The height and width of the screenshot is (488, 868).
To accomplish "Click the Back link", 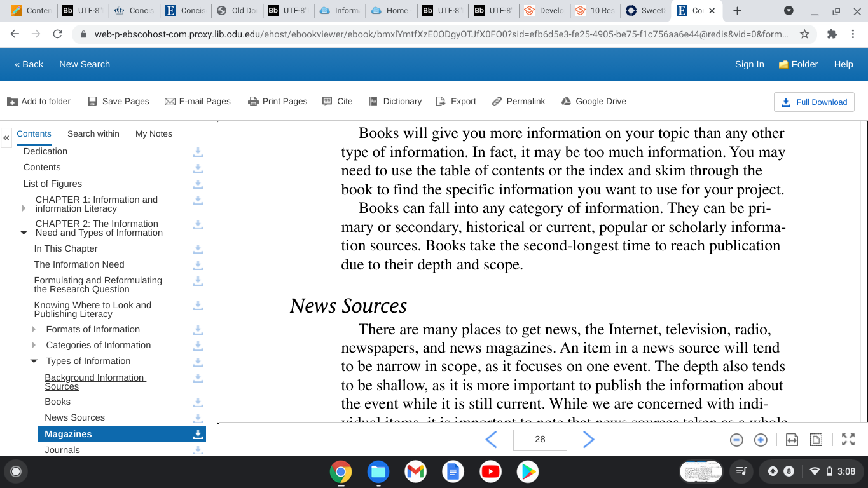I will 29,64.
